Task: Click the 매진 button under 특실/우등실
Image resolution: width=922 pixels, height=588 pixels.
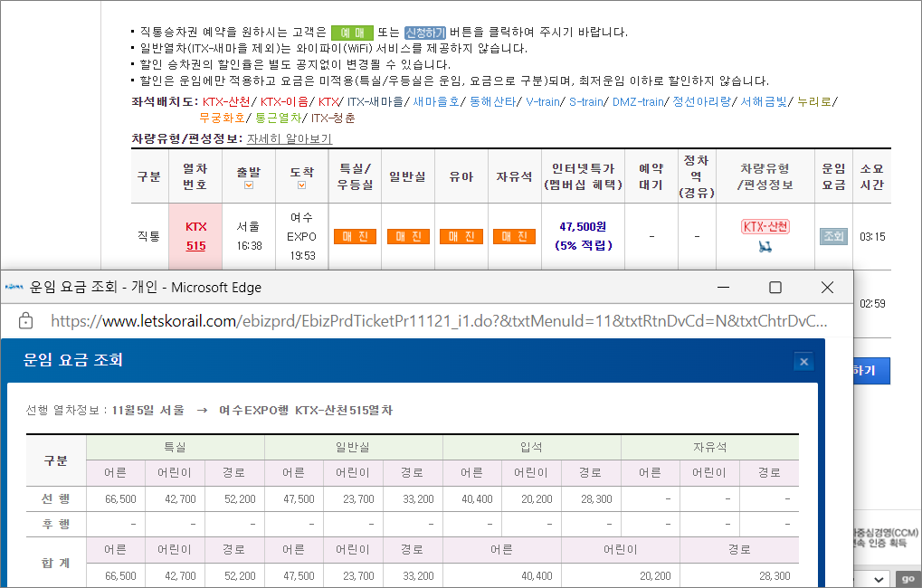Action: click(355, 236)
